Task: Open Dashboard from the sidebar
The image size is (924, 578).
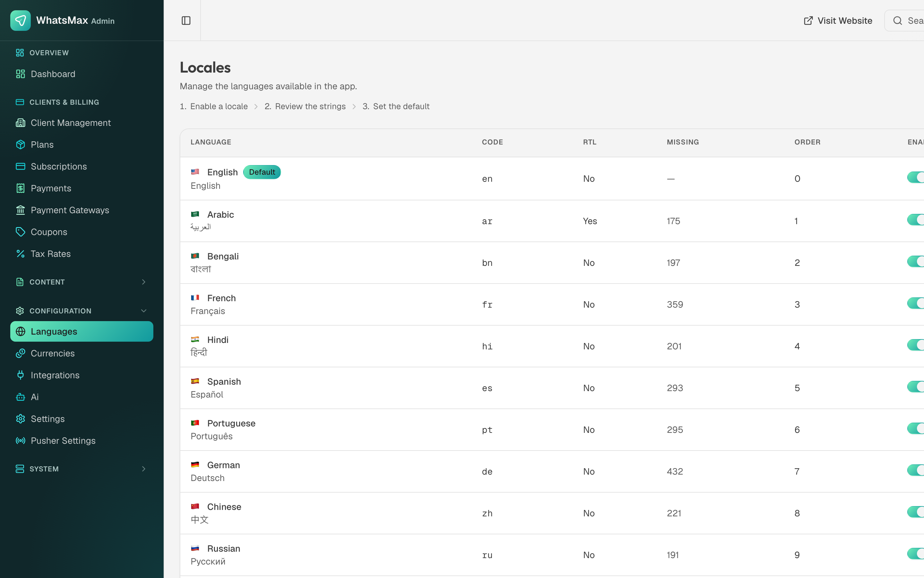Action: tap(82, 74)
